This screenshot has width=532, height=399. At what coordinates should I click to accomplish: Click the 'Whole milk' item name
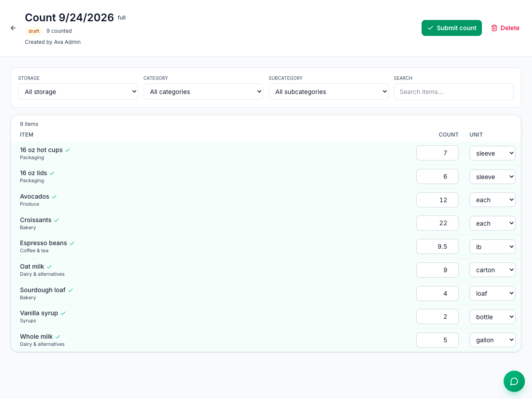[x=36, y=336]
